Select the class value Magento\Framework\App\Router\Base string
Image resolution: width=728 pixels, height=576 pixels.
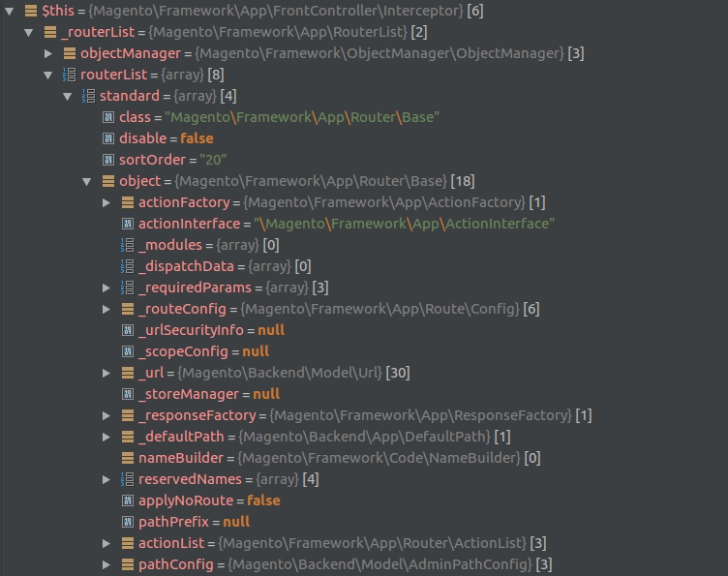(302, 117)
